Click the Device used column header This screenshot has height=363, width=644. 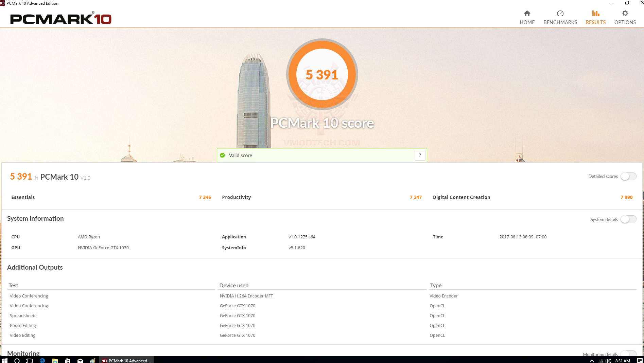[x=234, y=286]
